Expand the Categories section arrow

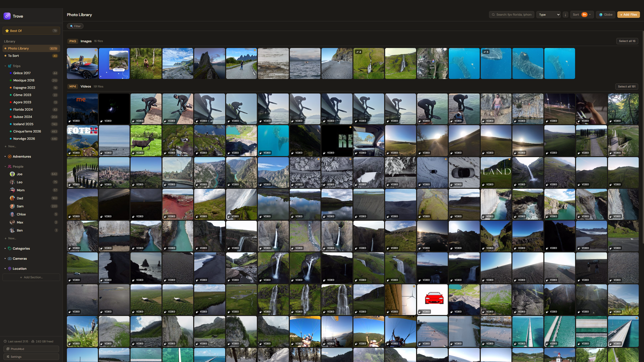point(5,248)
